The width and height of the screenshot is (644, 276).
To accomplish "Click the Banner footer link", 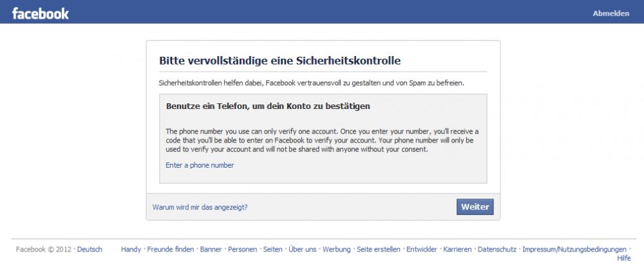I will [211, 250].
